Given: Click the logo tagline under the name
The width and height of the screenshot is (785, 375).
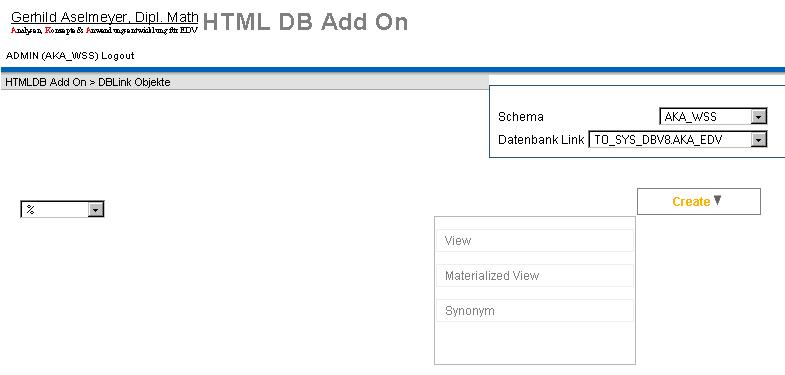Looking at the screenshot, I should point(104,30).
